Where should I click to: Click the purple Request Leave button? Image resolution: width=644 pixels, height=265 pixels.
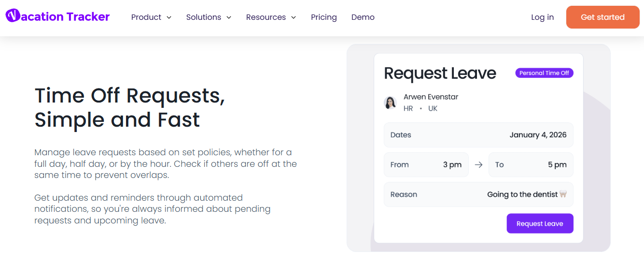coord(540,223)
